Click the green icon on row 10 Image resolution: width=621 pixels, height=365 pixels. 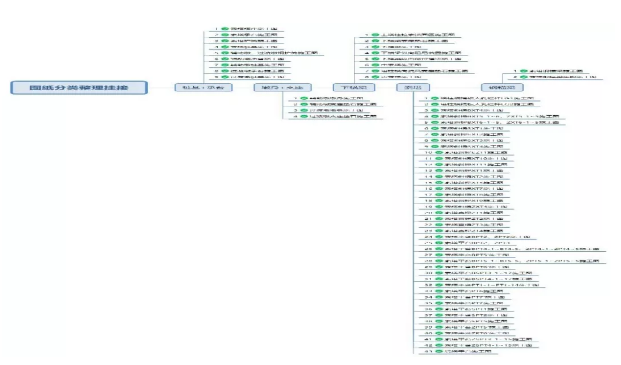[439, 152]
